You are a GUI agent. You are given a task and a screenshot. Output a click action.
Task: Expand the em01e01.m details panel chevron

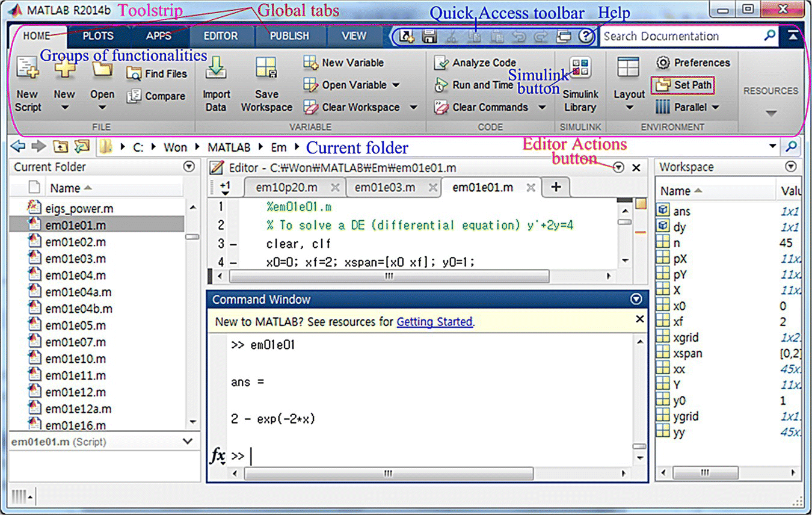tap(188, 442)
